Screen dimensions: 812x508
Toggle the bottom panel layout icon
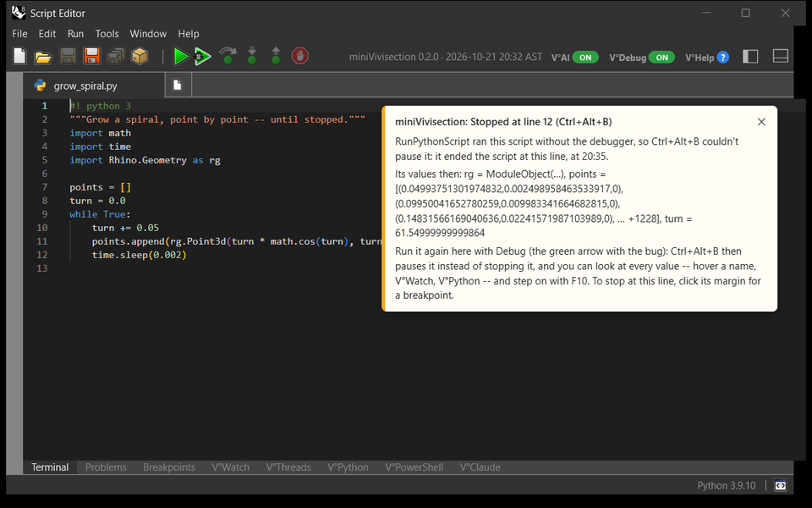point(781,56)
